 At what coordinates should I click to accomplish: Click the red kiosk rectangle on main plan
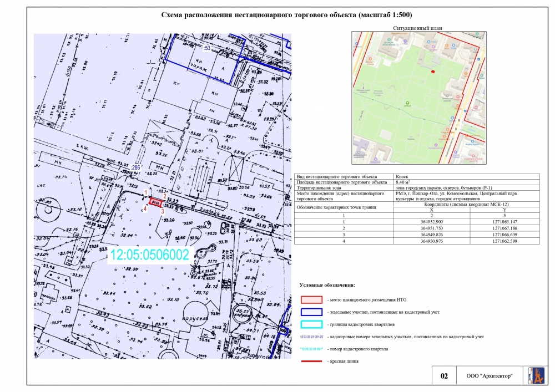(156, 202)
